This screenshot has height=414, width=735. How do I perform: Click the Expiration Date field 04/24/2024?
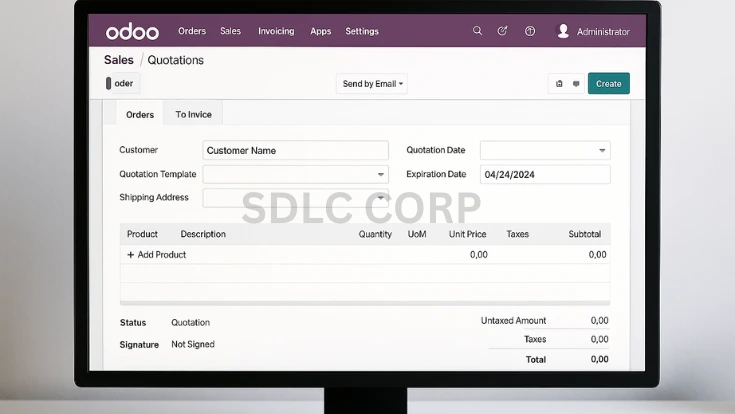pyautogui.click(x=545, y=174)
